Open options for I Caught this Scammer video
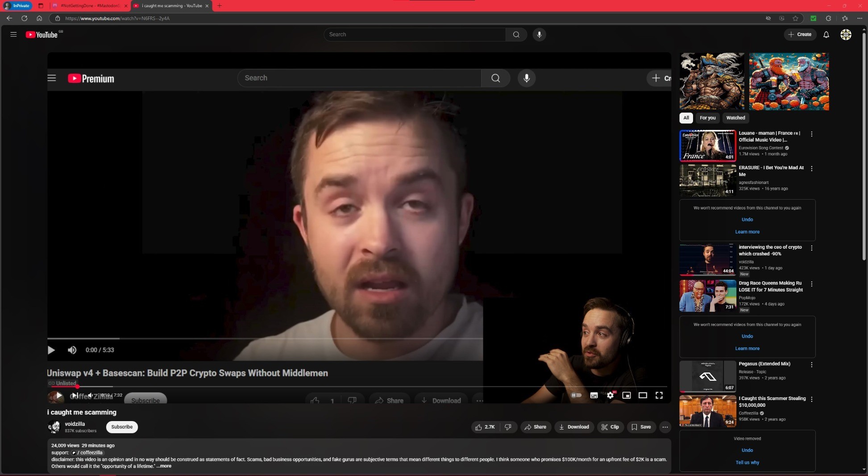Screen dimensions: 868x476 click(812, 399)
